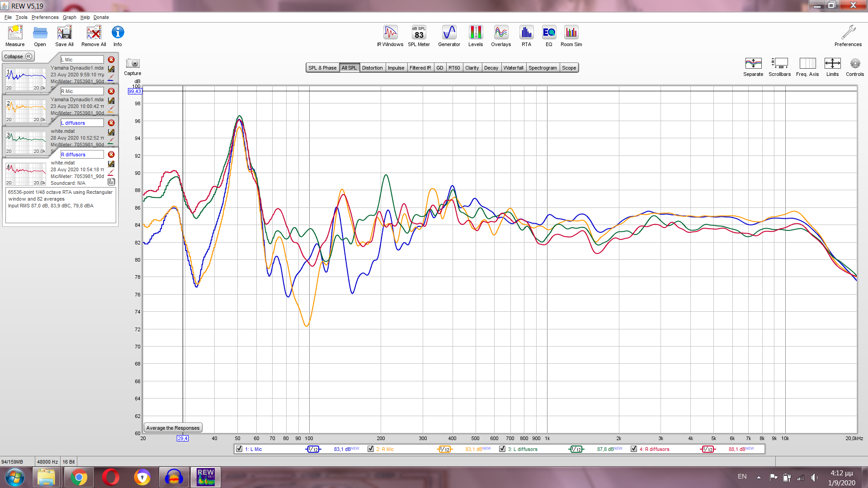868x488 pixels.
Task: Switch to the Impulse tab
Action: [396, 68]
